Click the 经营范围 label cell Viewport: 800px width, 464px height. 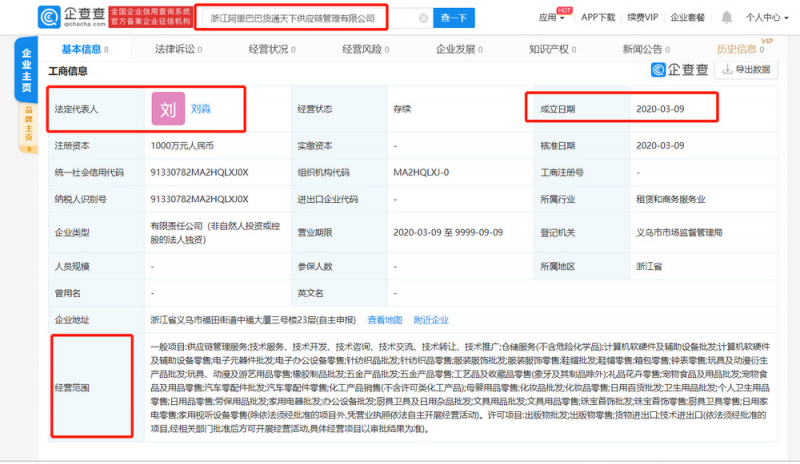(96, 387)
